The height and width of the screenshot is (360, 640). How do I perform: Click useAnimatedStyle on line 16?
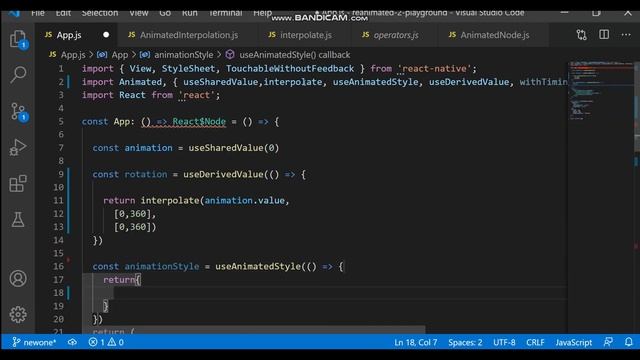coord(258,267)
